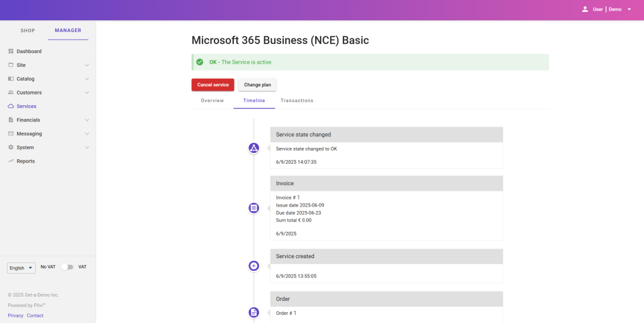Select the SHOP tab in sidebar

[28, 31]
